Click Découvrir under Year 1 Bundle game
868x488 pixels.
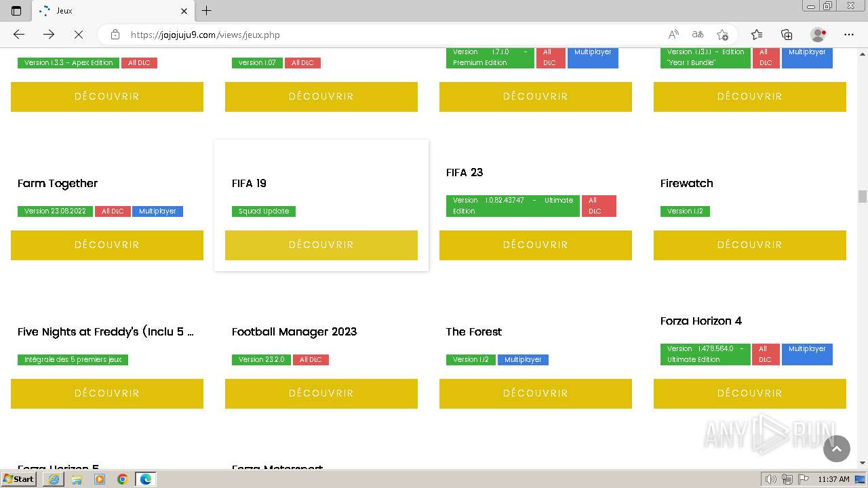pyautogui.click(x=750, y=97)
